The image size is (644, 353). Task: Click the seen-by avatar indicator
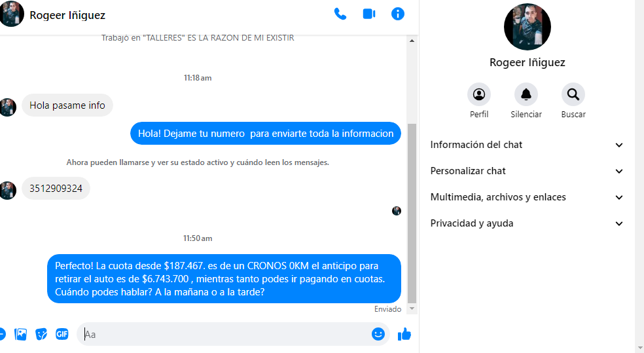[397, 211]
